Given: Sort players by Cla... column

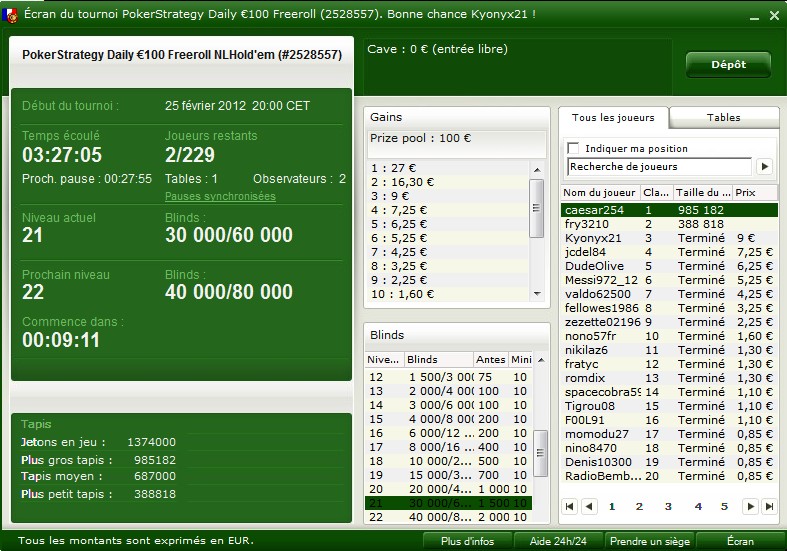Looking at the screenshot, I should click(656, 193).
